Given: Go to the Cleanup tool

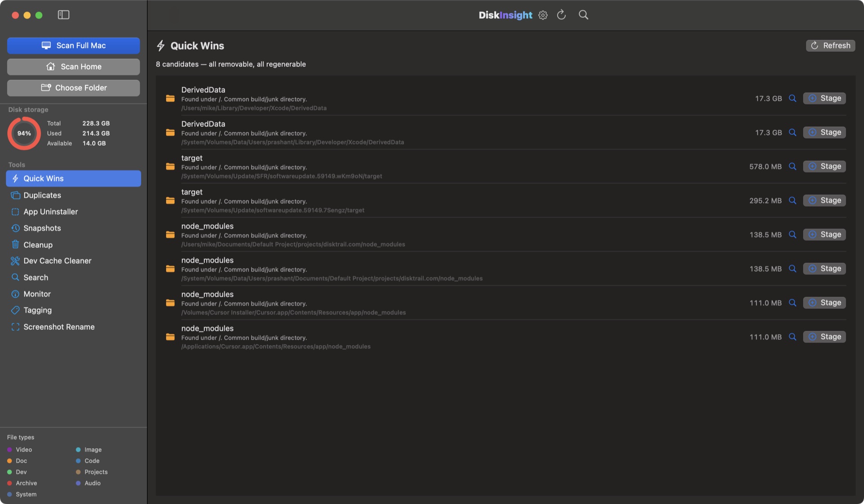Looking at the screenshot, I should (73, 245).
